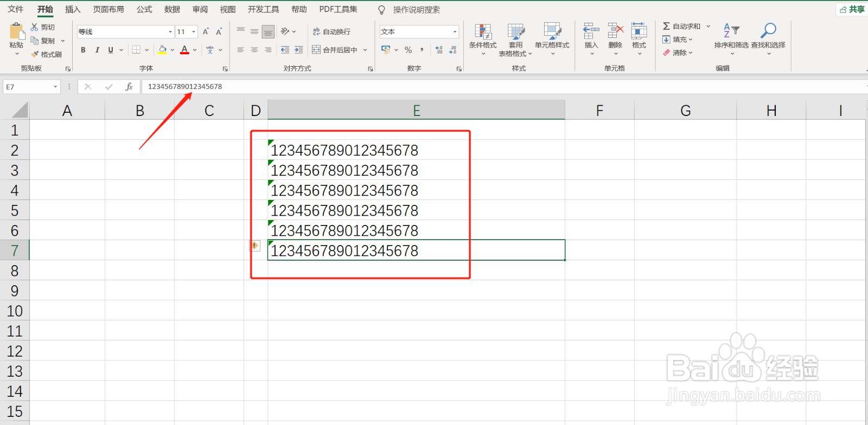Click the Paste clipboard icon
Image resolution: width=868 pixels, height=425 pixels.
click(x=16, y=31)
